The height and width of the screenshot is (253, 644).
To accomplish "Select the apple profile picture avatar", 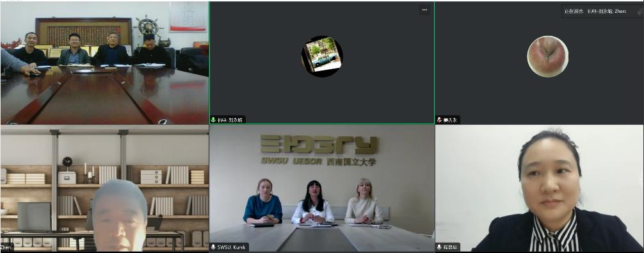I will (547, 56).
